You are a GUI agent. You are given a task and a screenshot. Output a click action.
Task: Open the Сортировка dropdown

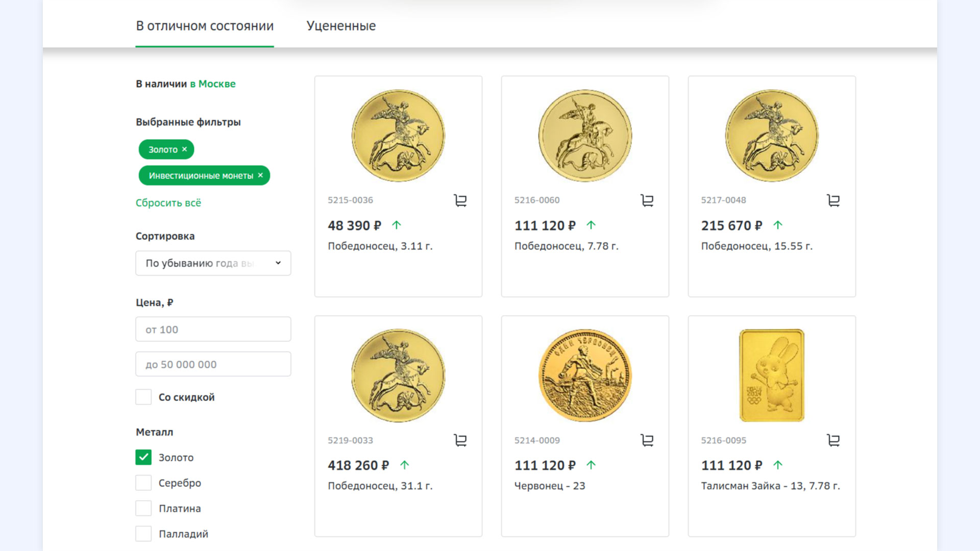click(213, 263)
